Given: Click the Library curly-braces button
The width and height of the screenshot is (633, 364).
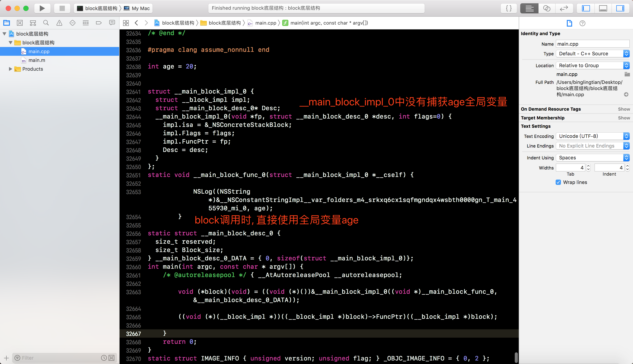Looking at the screenshot, I should coord(509,8).
